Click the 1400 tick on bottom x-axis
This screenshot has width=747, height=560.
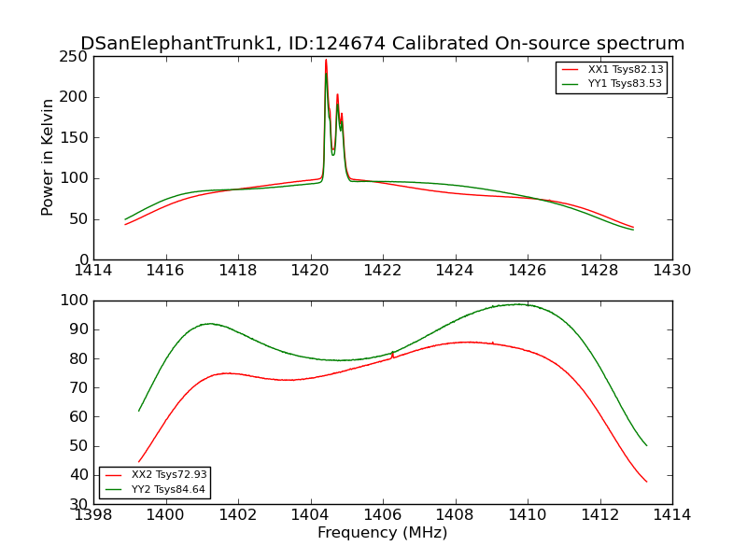click(x=165, y=515)
